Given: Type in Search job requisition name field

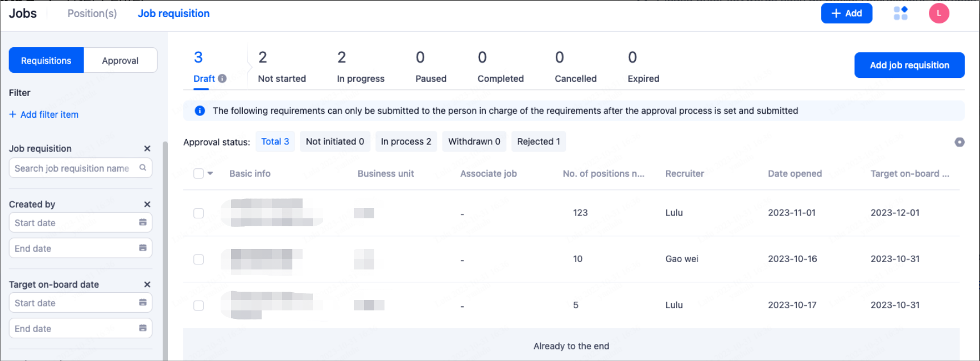Looking at the screenshot, I should 72,168.
